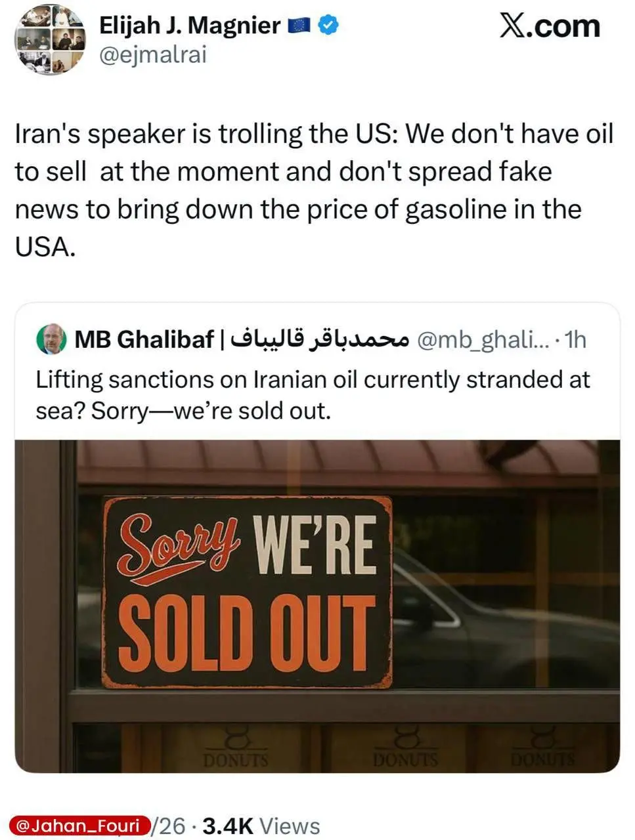Screen dimensions: 635x840
Task: Click the red @Jahan_Fouri watermark tag
Action: click(x=79, y=825)
